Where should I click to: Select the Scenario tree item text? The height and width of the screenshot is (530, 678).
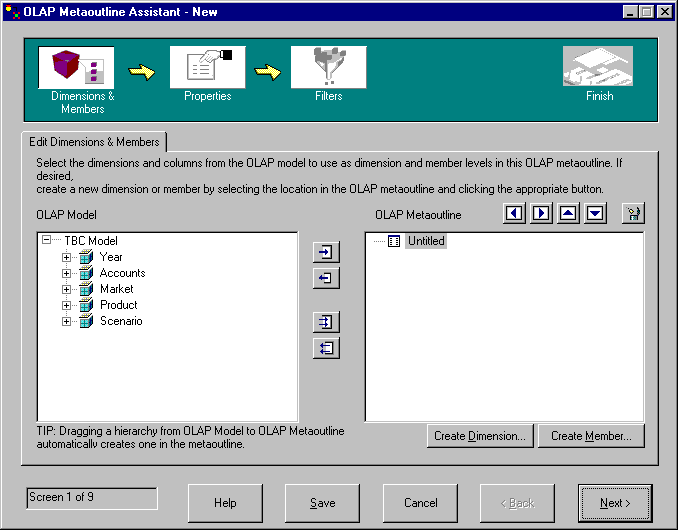coord(121,321)
